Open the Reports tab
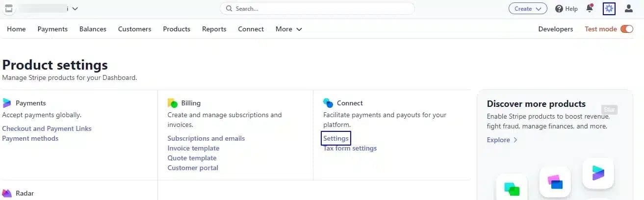This screenshot has height=200, width=644. 214,29
